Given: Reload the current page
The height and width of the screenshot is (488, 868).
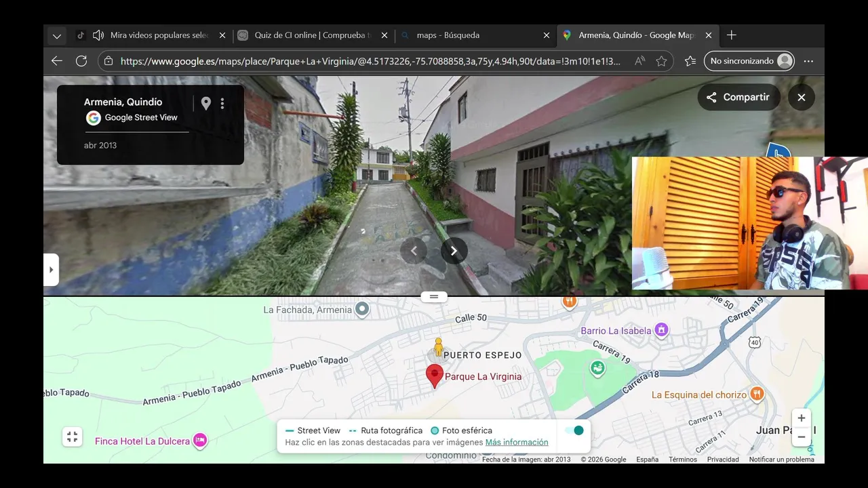Looking at the screenshot, I should point(81,61).
